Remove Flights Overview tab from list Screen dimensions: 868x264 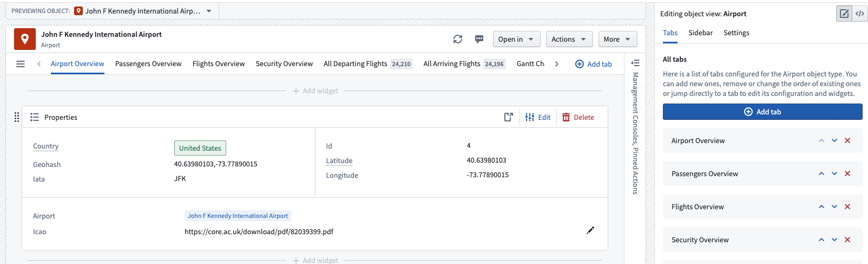[847, 207]
